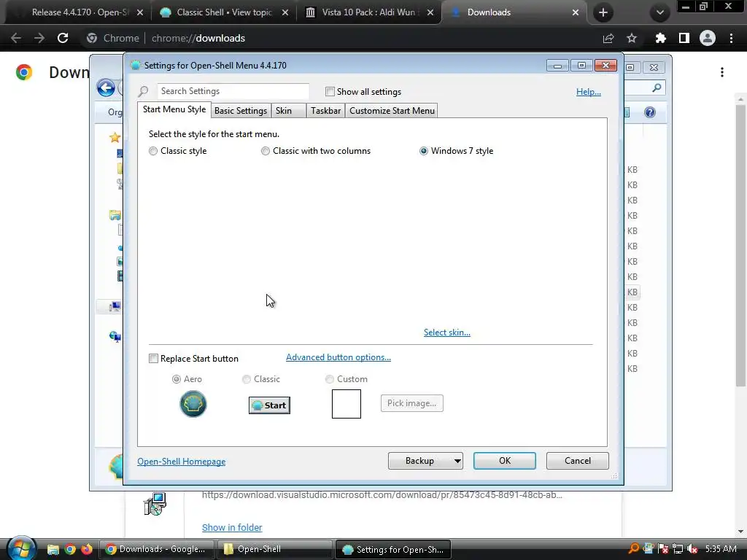This screenshot has height=560, width=747.
Task: Open the Downloads page three-dot menu
Action: coord(722,72)
